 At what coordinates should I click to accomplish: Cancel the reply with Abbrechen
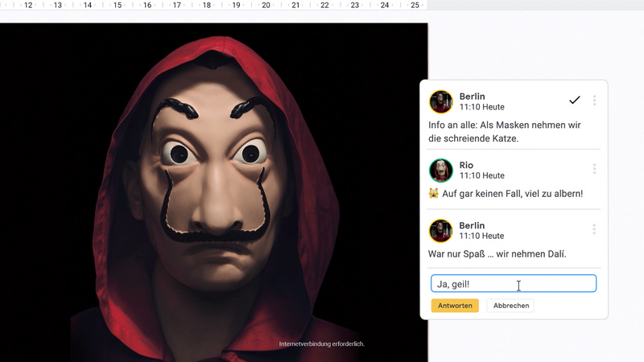click(x=510, y=306)
